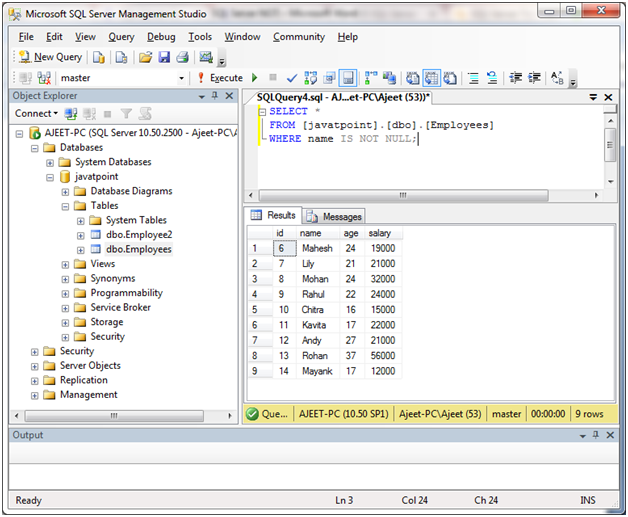Viewport: 628px width, 517px height.
Task: Click the Change Connection icon
Action: click(44, 78)
